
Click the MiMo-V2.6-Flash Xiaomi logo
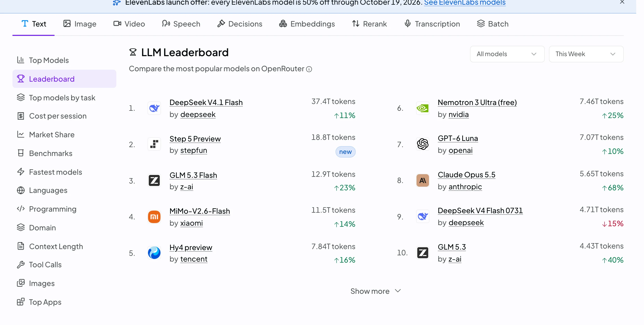pyautogui.click(x=154, y=217)
